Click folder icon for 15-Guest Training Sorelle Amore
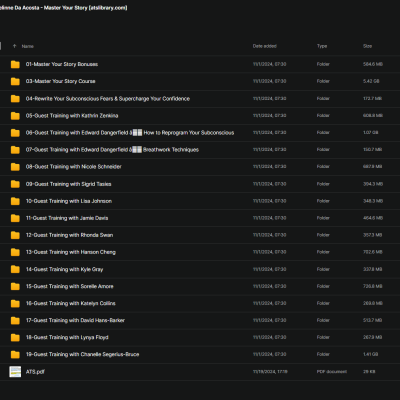The image size is (400, 400). point(15,286)
